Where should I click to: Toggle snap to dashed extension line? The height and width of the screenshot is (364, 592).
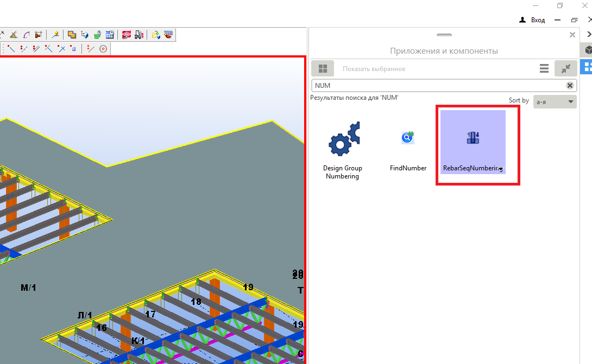24,49
